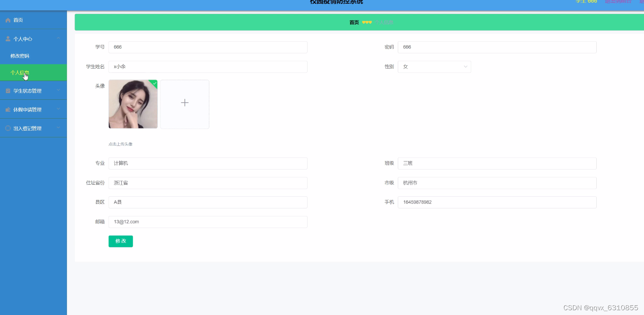Focus the 班级 input field
Screen dimensions: 644x315
coord(497,164)
